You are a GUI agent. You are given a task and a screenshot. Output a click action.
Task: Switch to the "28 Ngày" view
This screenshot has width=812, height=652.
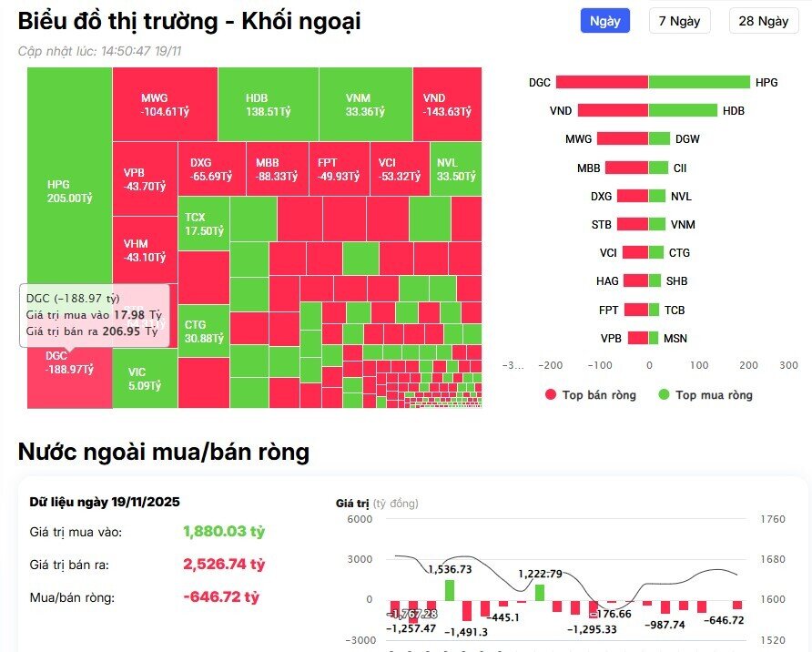pos(763,21)
